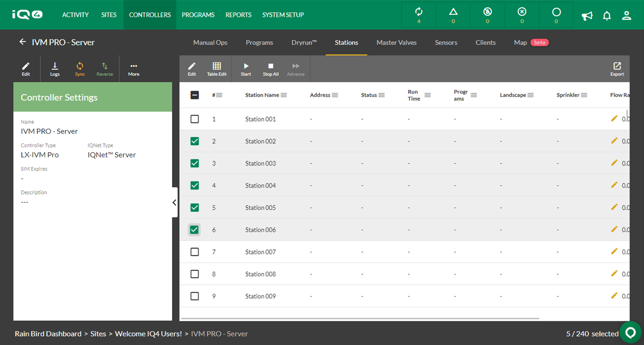The image size is (644, 345).
Task: Switch to Sensors tab
Action: point(446,42)
